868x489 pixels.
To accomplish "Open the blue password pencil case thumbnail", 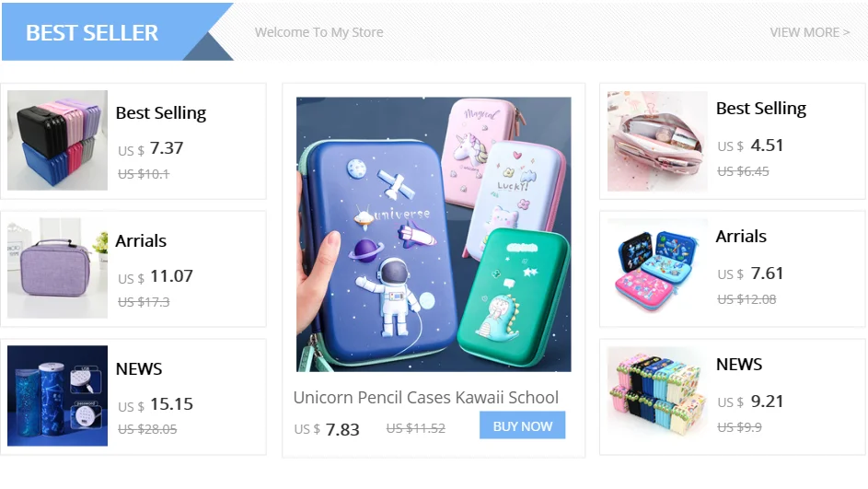I will click(x=58, y=395).
